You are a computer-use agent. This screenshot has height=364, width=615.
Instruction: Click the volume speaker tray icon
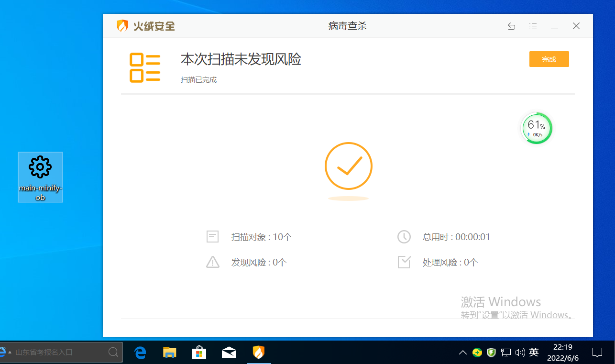[520, 353]
